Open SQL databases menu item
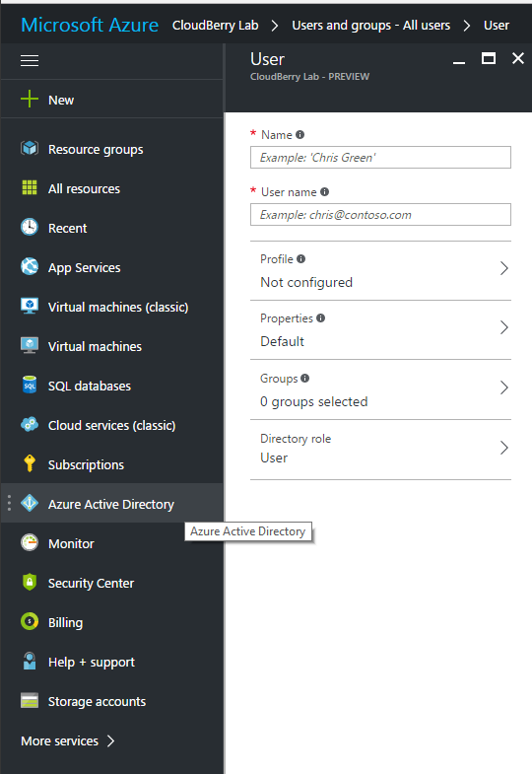Viewport: 532px width, 774px height. (x=112, y=386)
